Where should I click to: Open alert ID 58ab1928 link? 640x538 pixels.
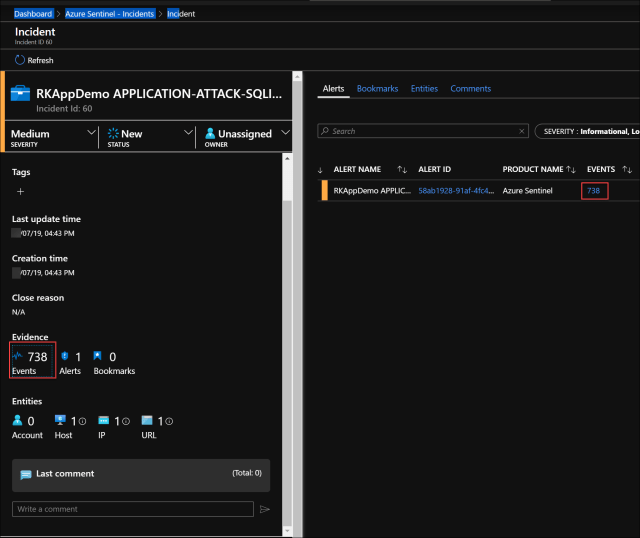[x=455, y=190]
